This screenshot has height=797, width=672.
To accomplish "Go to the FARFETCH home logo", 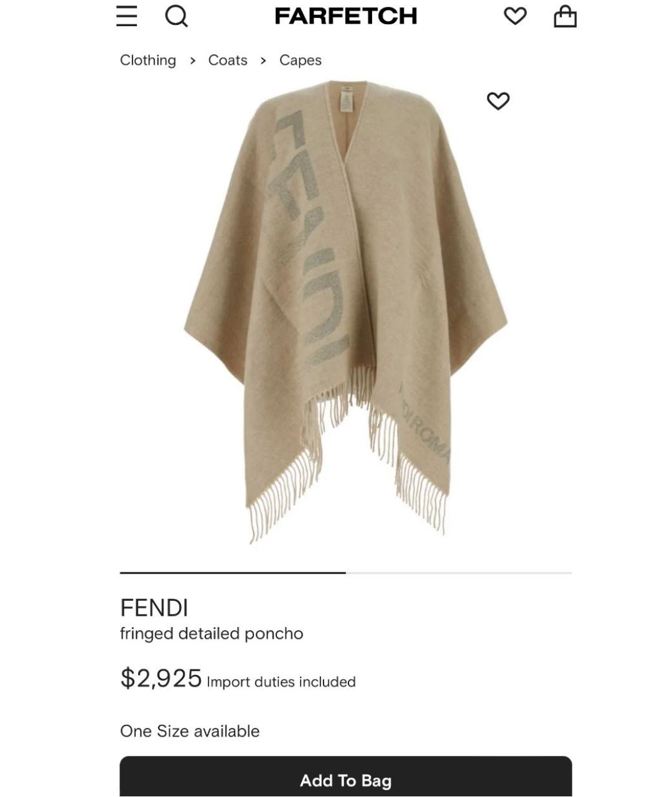I will 346,16.
